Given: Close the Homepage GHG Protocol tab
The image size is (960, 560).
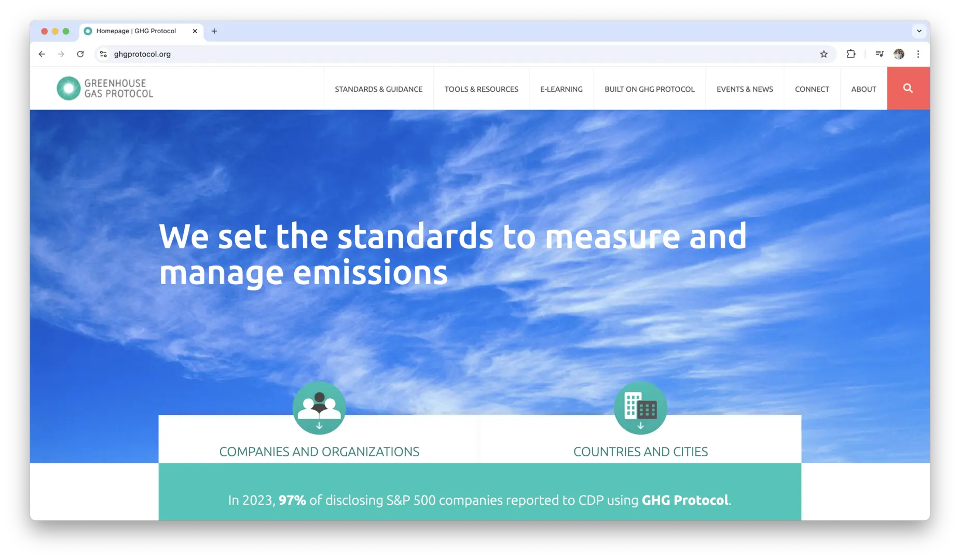Looking at the screenshot, I should click(195, 31).
